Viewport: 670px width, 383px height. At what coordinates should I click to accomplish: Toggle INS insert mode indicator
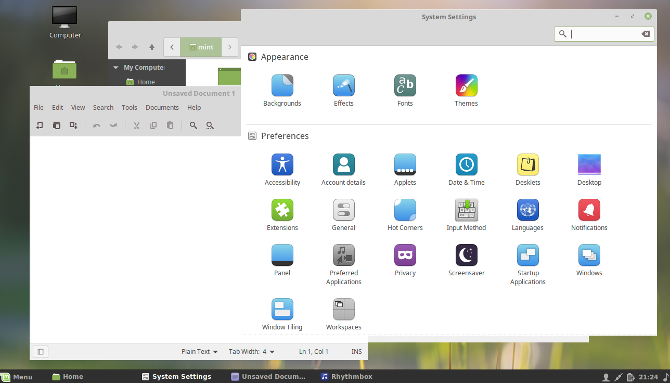pos(356,352)
